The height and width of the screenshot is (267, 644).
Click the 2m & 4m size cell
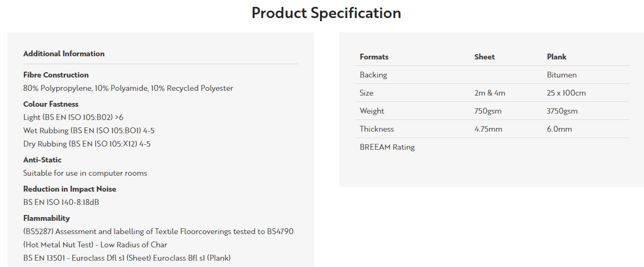pos(490,93)
